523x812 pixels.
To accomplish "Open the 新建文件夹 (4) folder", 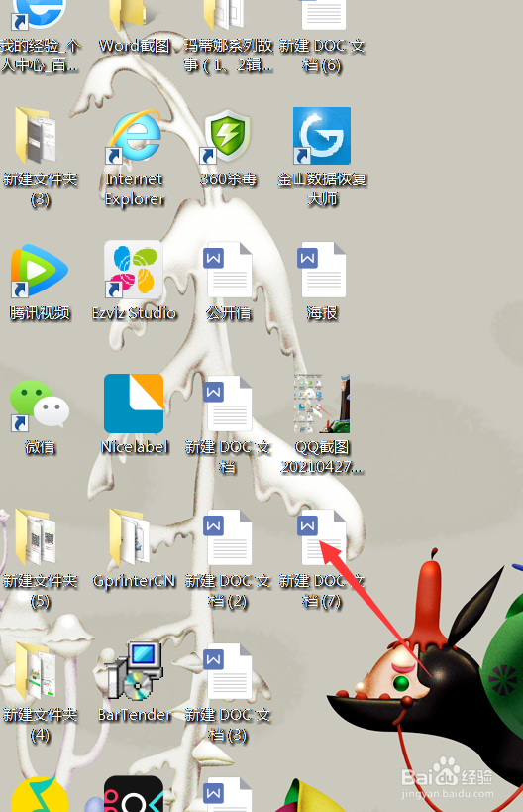I will tap(37, 671).
